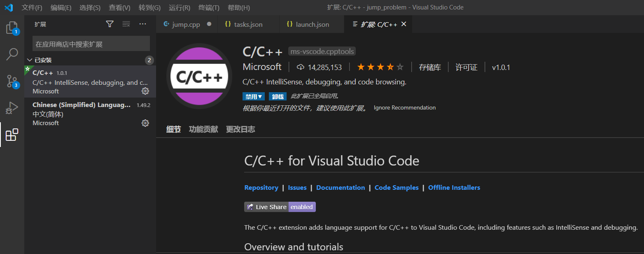
Task: Open the Source Control view icon
Action: [x=12, y=81]
